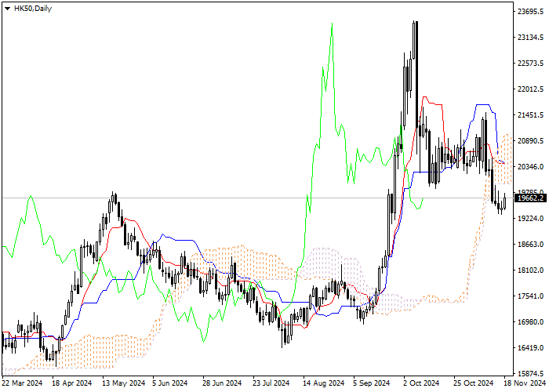Select the date label 22 Mar 2024
549x392 pixels.
(x=22, y=383)
